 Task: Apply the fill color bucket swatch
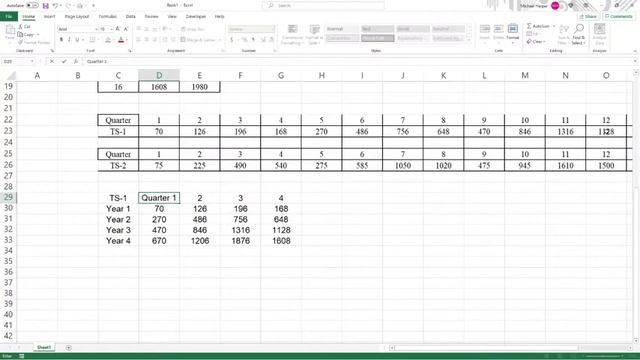[x=108, y=40]
